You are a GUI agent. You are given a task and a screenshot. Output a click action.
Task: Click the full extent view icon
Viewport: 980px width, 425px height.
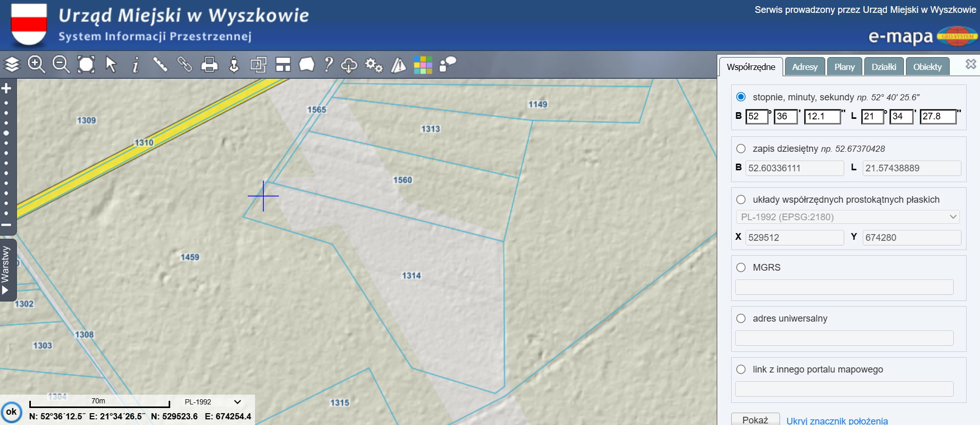coord(86,65)
